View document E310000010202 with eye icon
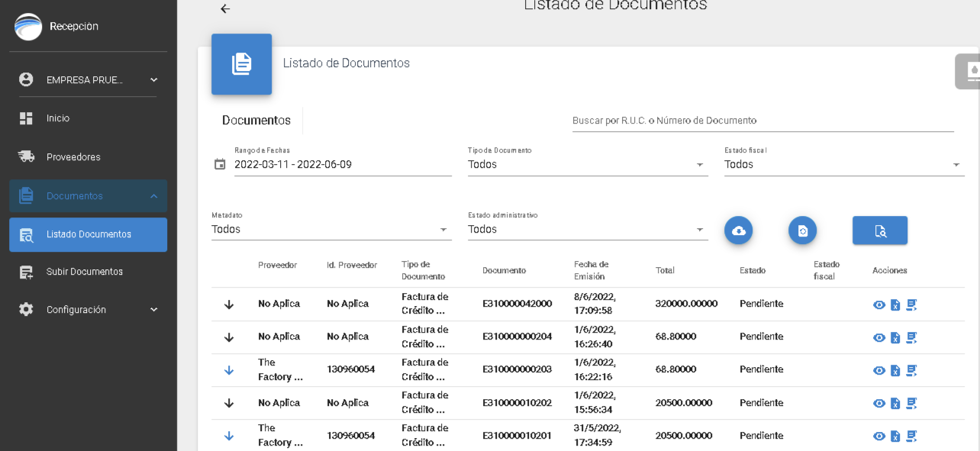This screenshot has width=980, height=451. (x=879, y=404)
